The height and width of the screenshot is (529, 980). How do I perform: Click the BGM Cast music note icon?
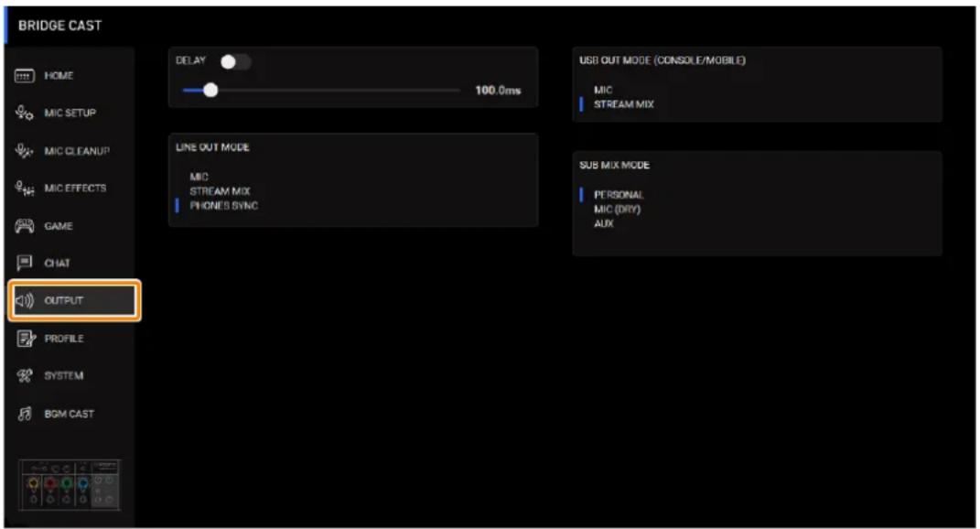(25, 414)
